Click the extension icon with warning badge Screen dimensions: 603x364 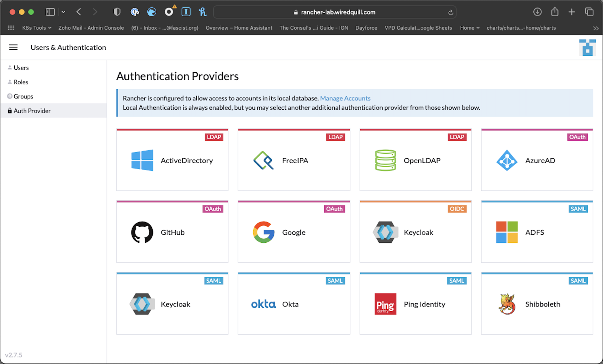(x=169, y=12)
